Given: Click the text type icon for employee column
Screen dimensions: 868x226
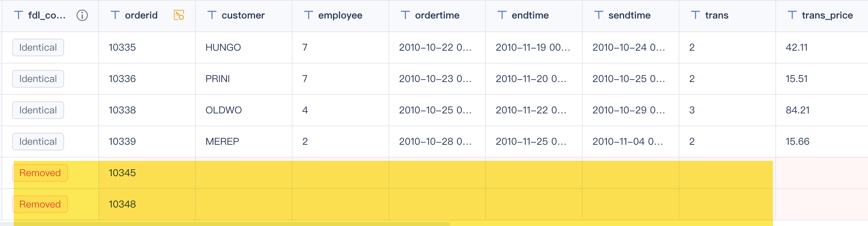Looking at the screenshot, I should click(x=308, y=15).
